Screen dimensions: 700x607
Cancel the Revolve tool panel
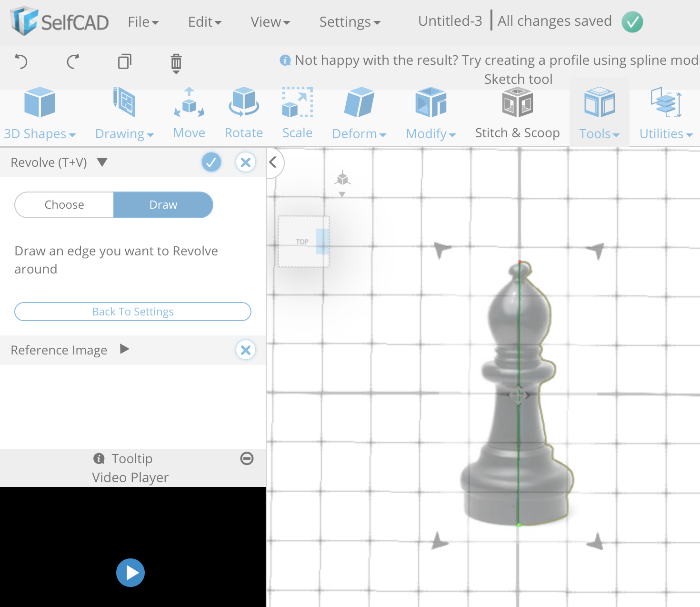[x=246, y=162]
